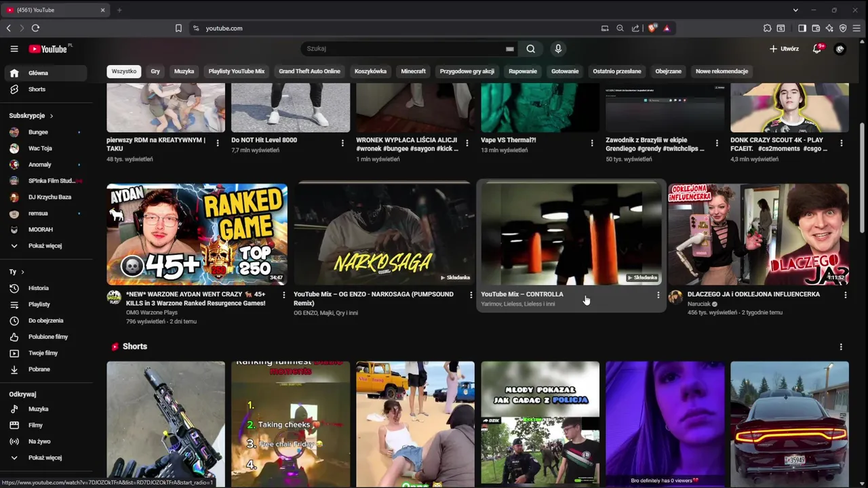Open the DLACZEGO JA video thumbnail

point(758,235)
